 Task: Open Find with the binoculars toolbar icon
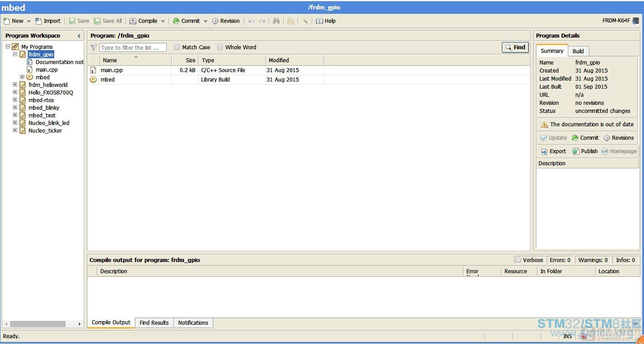[x=276, y=21]
